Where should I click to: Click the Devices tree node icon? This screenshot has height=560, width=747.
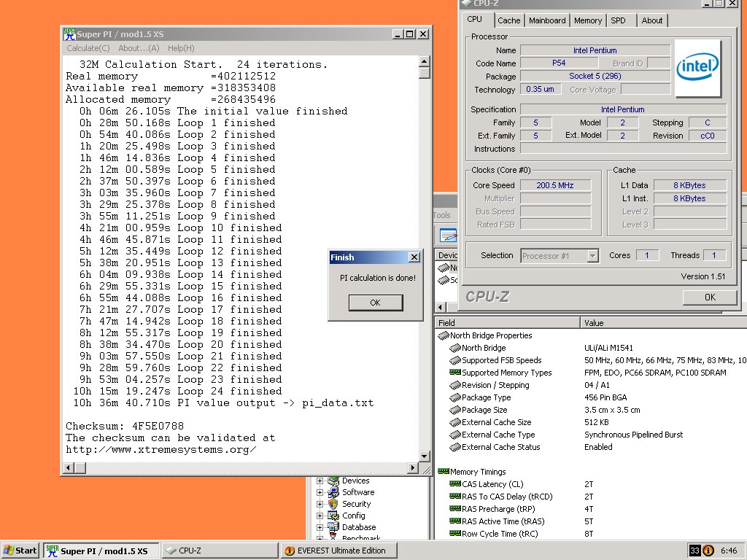click(x=333, y=481)
